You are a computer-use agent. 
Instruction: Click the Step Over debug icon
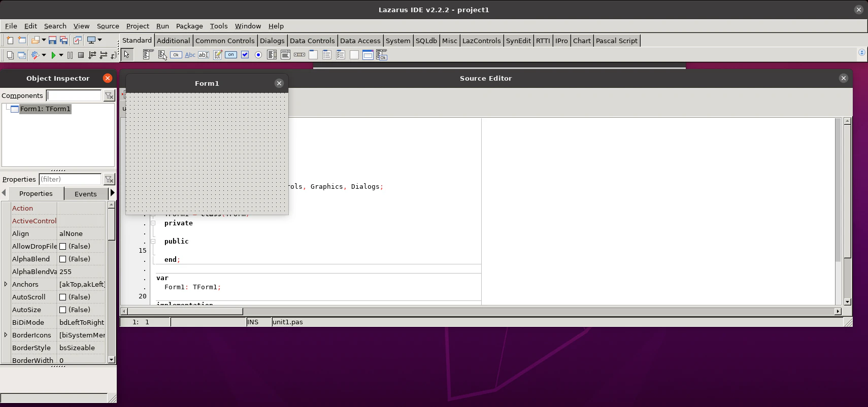(x=104, y=55)
